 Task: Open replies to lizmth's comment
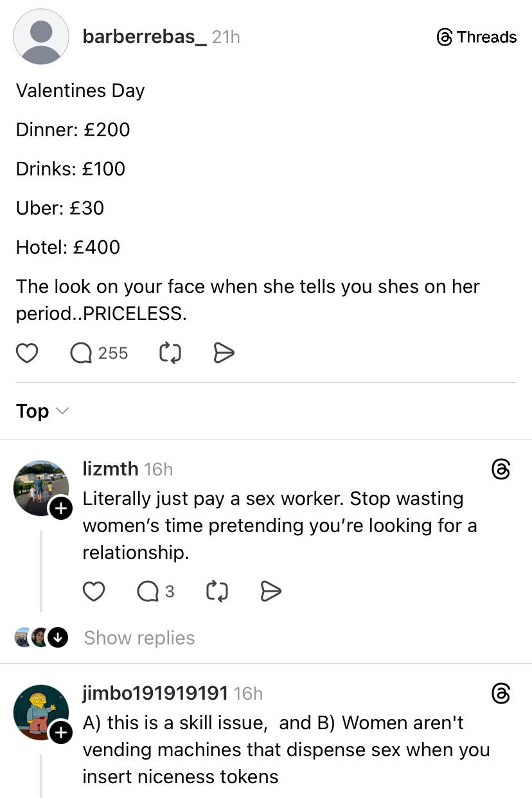148,591
